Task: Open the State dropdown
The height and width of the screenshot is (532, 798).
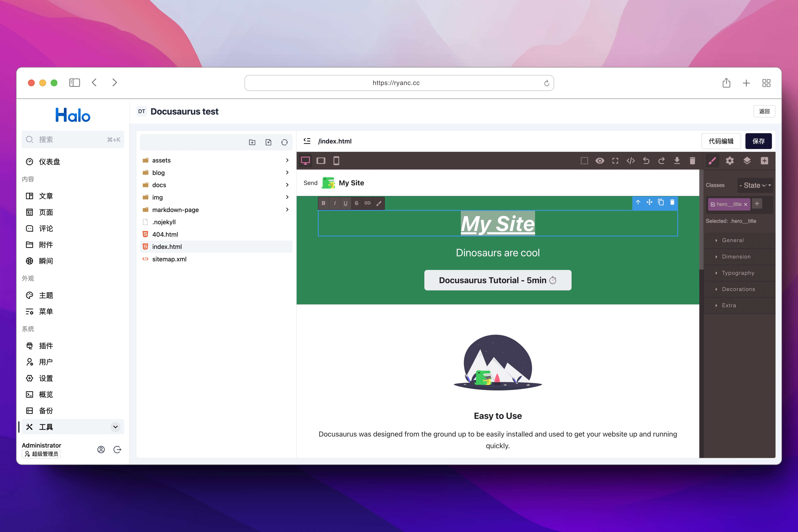Action: (755, 185)
